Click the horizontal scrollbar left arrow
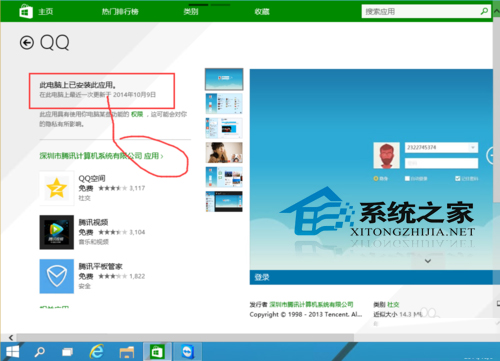This screenshot has width=500, height=361. coord(11,338)
